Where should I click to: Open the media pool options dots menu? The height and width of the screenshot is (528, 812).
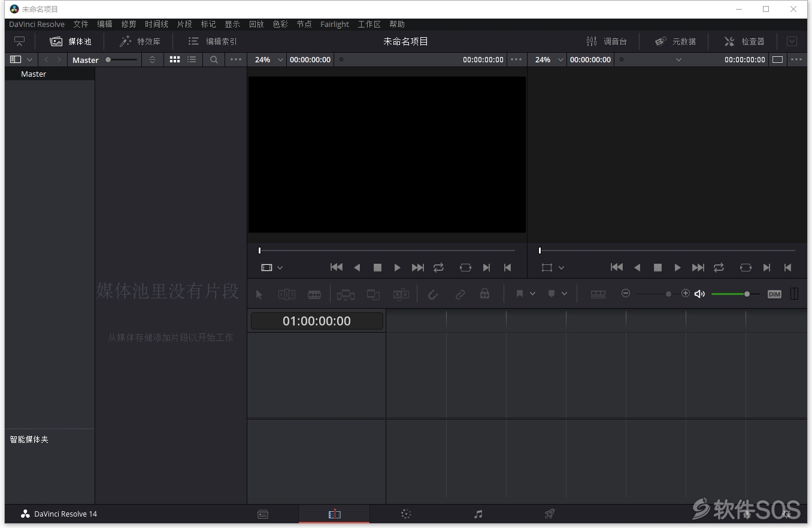click(x=236, y=59)
